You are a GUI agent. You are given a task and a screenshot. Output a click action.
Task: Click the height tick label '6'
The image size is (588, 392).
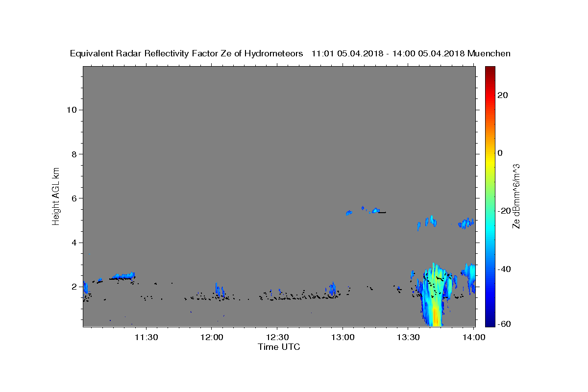pyautogui.click(x=73, y=198)
